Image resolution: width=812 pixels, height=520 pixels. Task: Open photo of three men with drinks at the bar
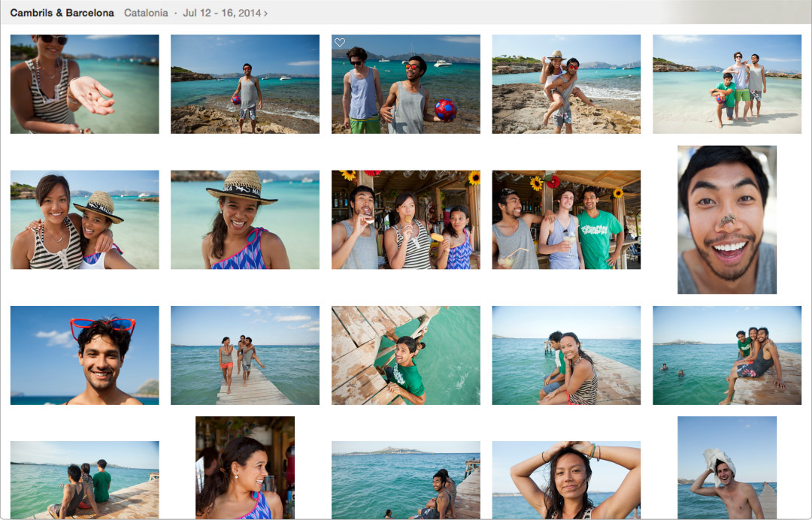[x=566, y=220]
